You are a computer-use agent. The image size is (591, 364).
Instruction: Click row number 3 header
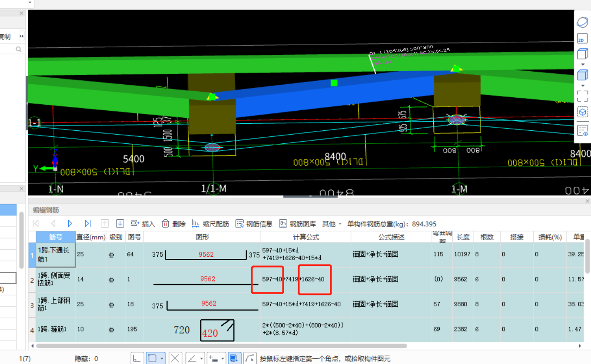[x=32, y=304]
